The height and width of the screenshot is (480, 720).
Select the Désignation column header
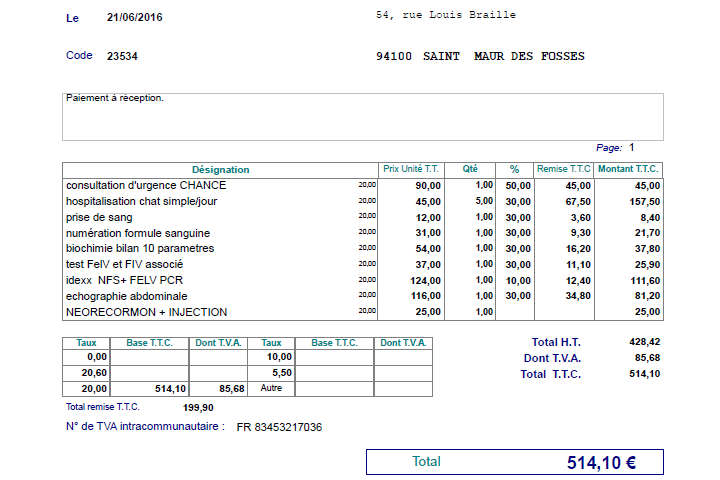pyautogui.click(x=221, y=170)
